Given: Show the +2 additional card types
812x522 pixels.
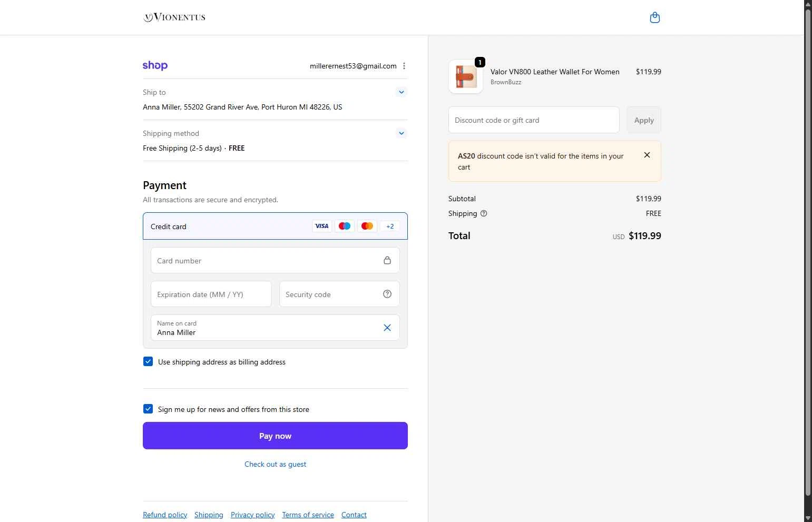Looking at the screenshot, I should (390, 226).
